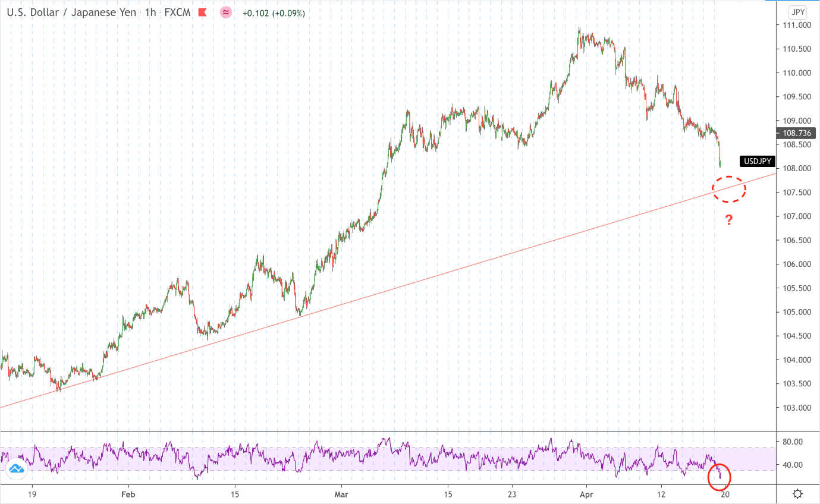The height and width of the screenshot is (504, 820).
Task: Click the 107.500 price axis label
Action: 796,193
